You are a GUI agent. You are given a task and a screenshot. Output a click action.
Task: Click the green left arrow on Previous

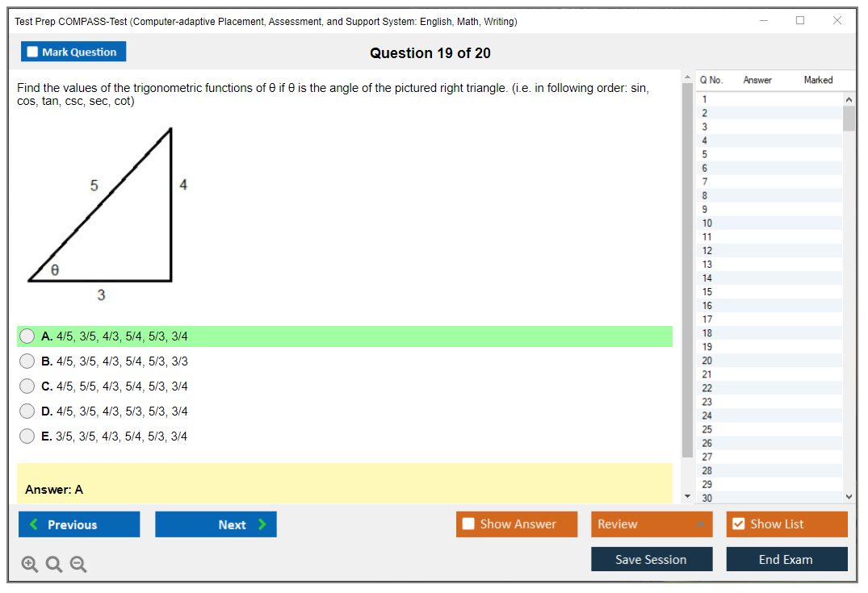click(x=34, y=524)
